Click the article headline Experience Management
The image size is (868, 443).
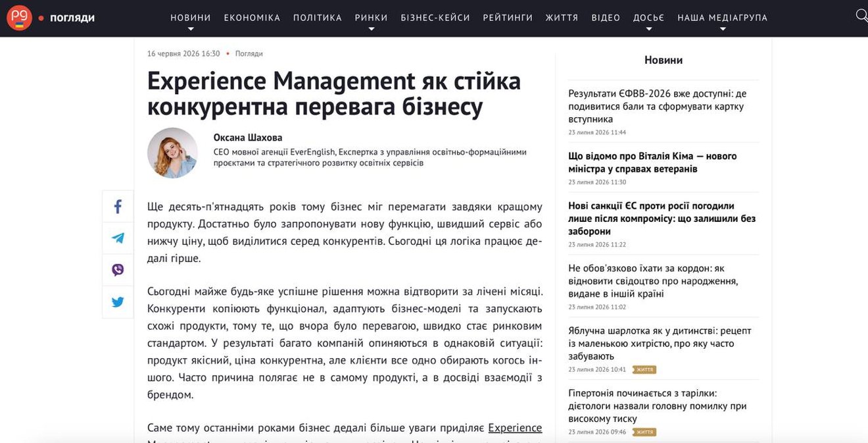334,93
